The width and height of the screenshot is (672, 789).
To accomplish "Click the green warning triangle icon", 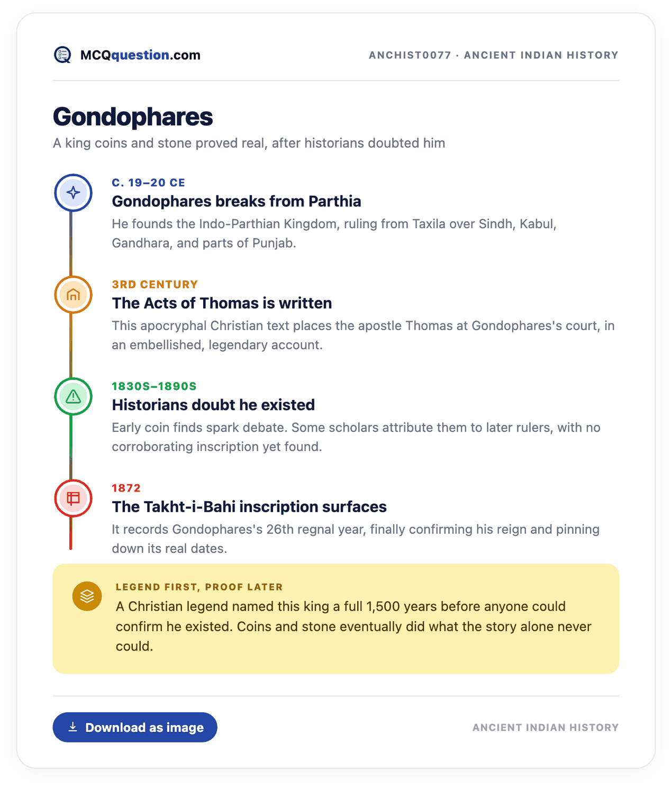I will point(74,396).
